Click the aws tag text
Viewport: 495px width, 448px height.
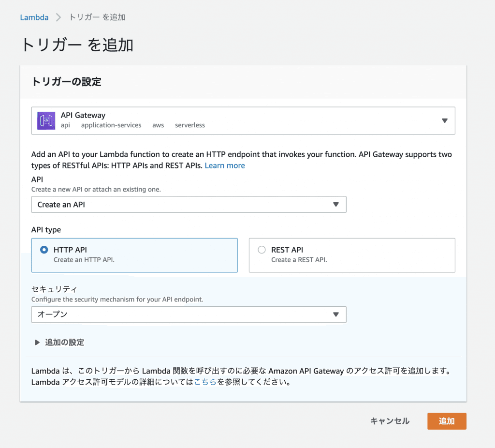[x=158, y=125]
